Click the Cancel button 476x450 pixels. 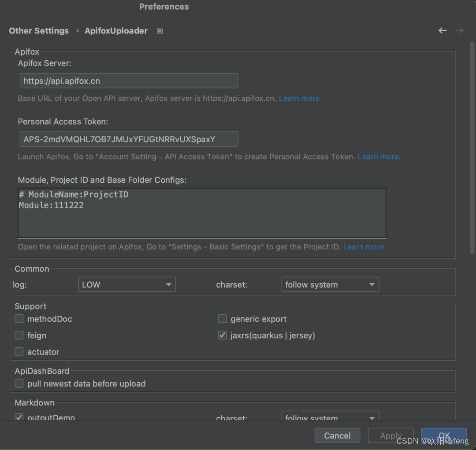337,435
